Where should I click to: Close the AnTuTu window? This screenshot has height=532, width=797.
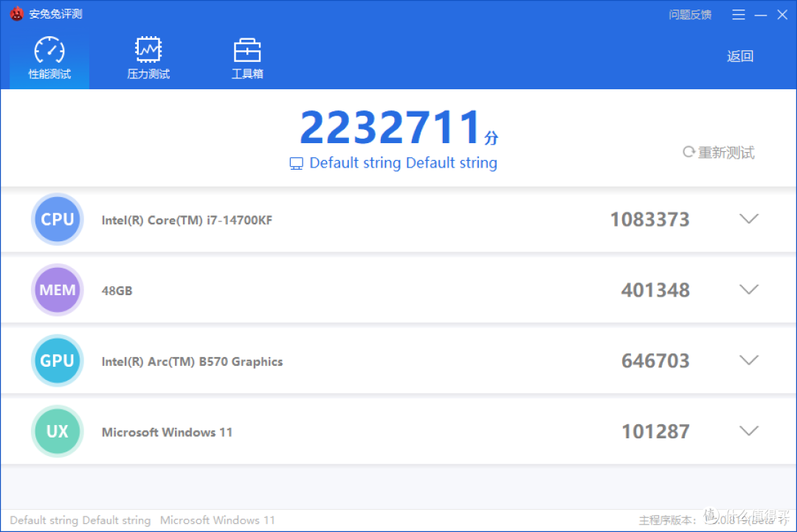[x=782, y=15]
